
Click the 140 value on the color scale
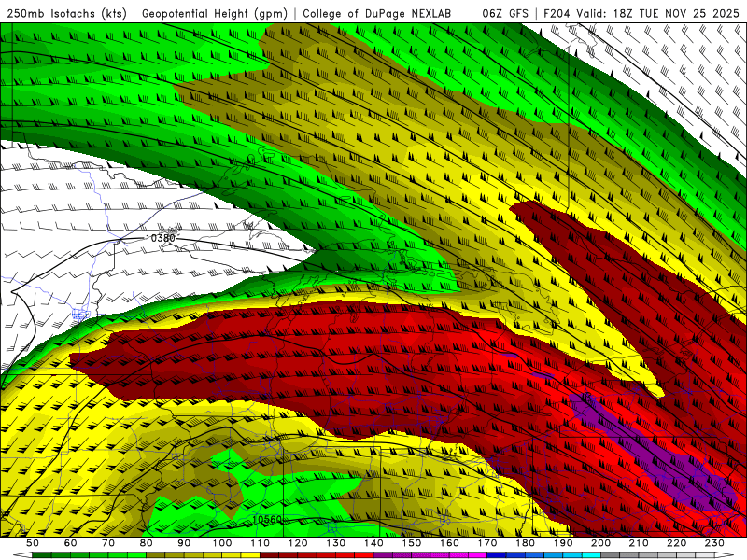pyautogui.click(x=373, y=543)
